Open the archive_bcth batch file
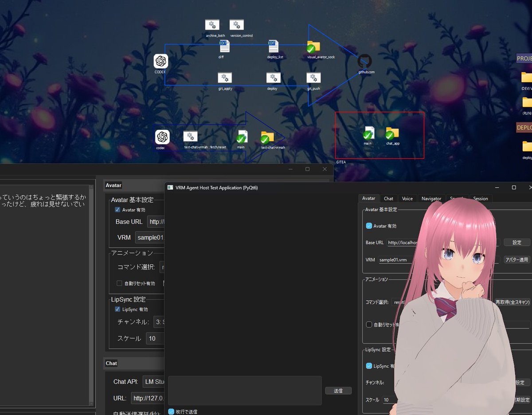The image size is (532, 415). (212, 25)
